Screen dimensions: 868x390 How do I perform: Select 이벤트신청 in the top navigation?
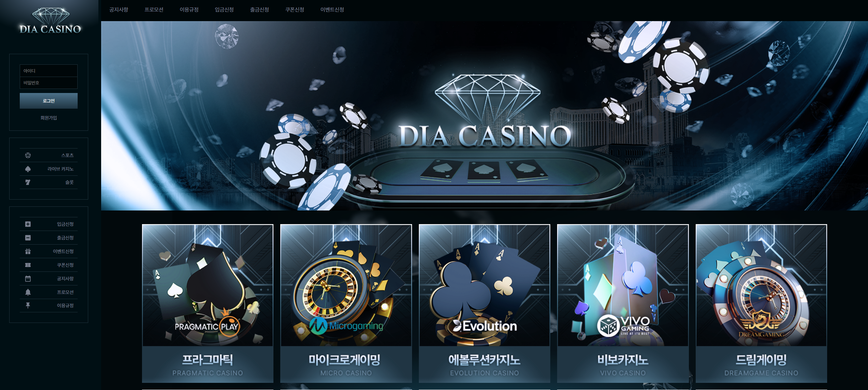point(332,10)
